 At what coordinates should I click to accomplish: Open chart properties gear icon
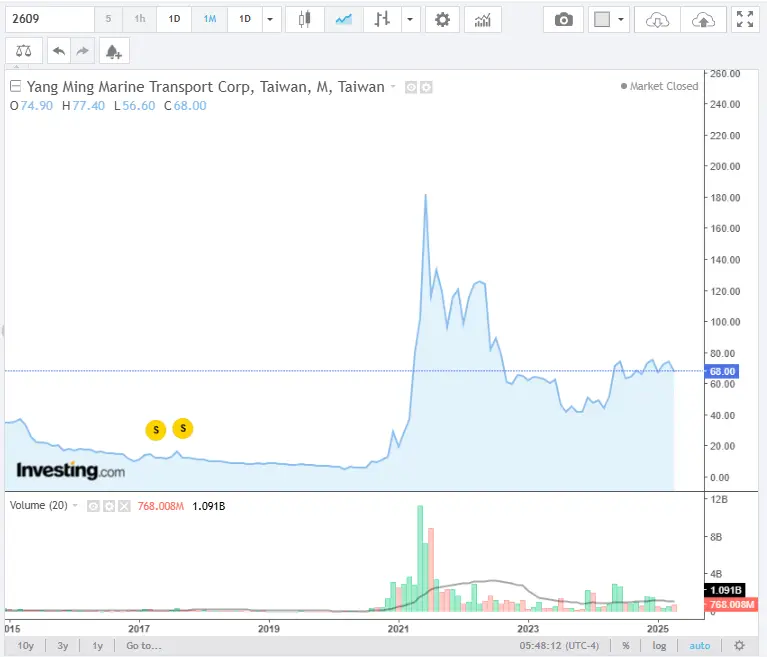442,20
